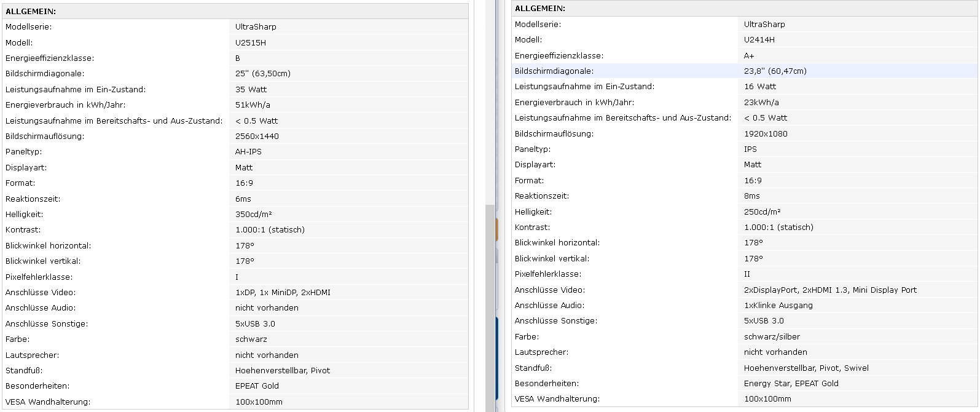Image resolution: width=980 pixels, height=412 pixels.
Task: Select panel type AH-IPS
Action: click(x=248, y=151)
